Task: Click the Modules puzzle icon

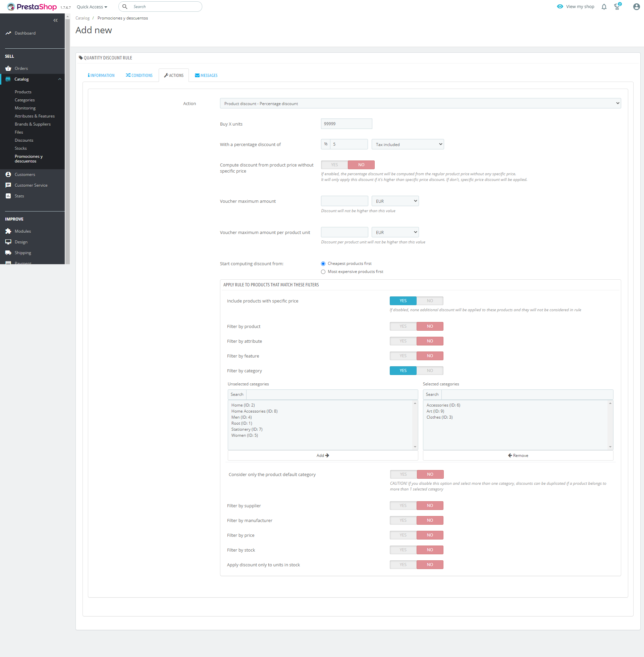Action: (8, 231)
